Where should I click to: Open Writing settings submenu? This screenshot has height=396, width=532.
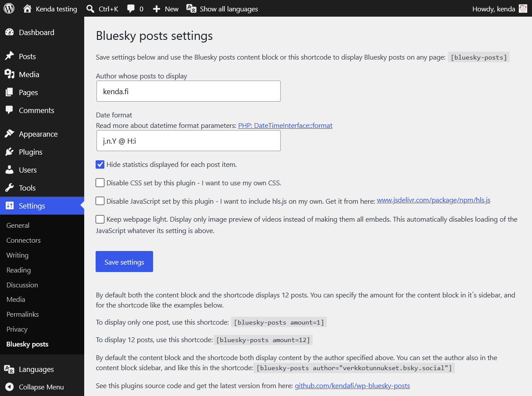click(17, 255)
